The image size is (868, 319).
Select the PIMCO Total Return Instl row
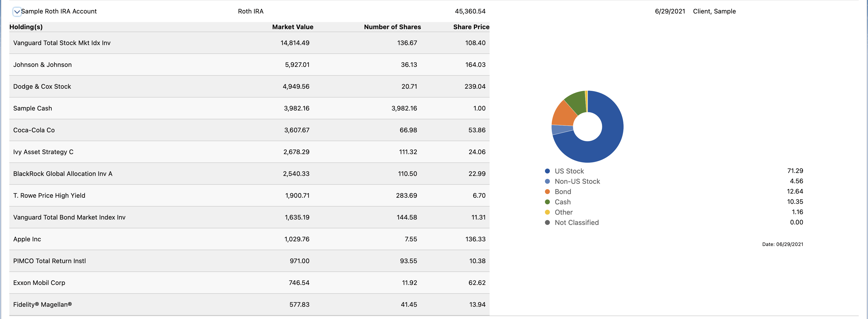(49, 261)
